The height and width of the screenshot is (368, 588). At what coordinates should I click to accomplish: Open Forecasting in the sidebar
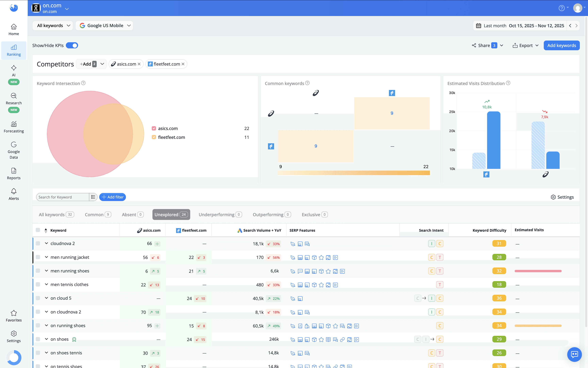coord(14,127)
